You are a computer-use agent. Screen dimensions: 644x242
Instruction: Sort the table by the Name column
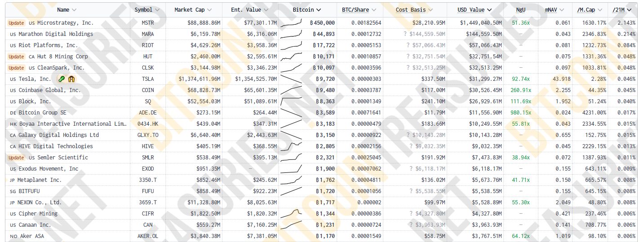pos(67,9)
